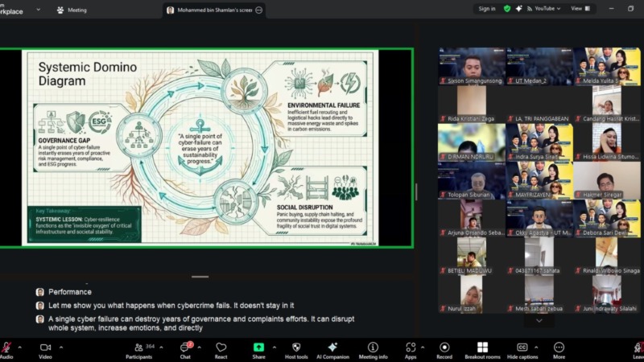Click the captions panel resize handle
This screenshot has width=644, height=362.
click(x=200, y=277)
